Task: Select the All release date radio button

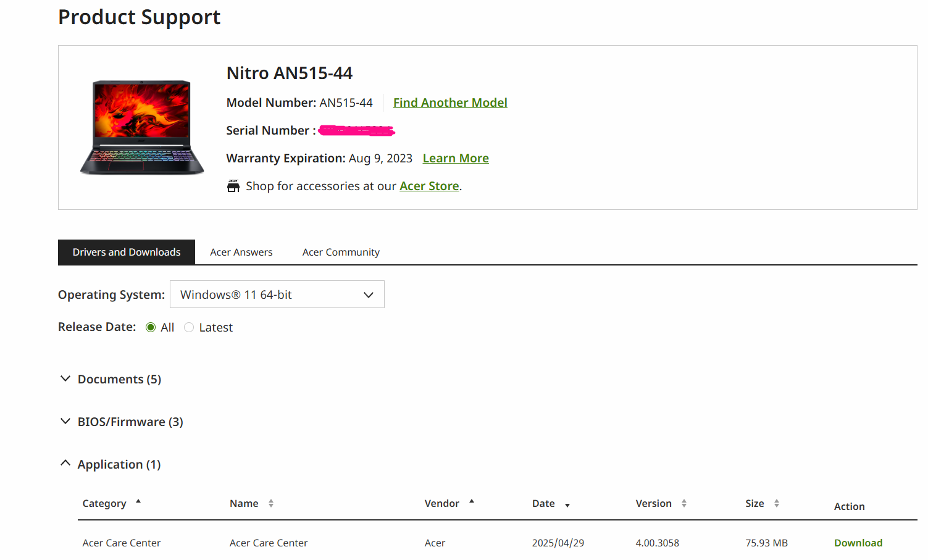Action: point(151,327)
